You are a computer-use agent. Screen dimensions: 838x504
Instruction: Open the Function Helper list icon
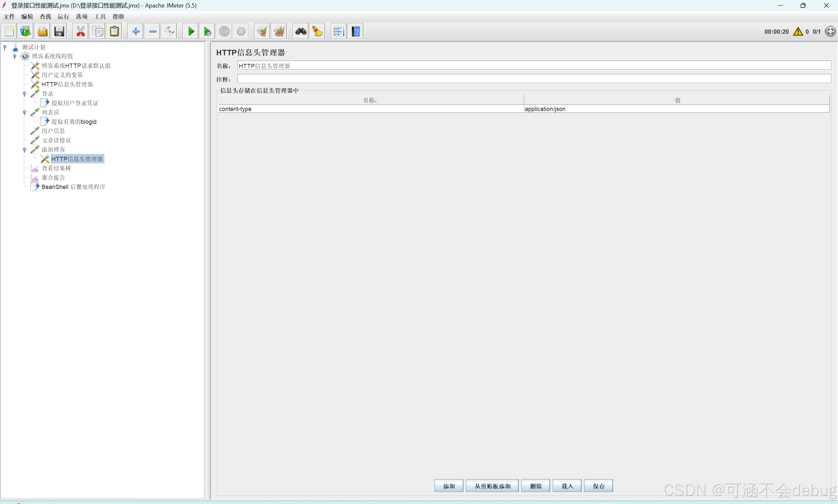point(339,31)
